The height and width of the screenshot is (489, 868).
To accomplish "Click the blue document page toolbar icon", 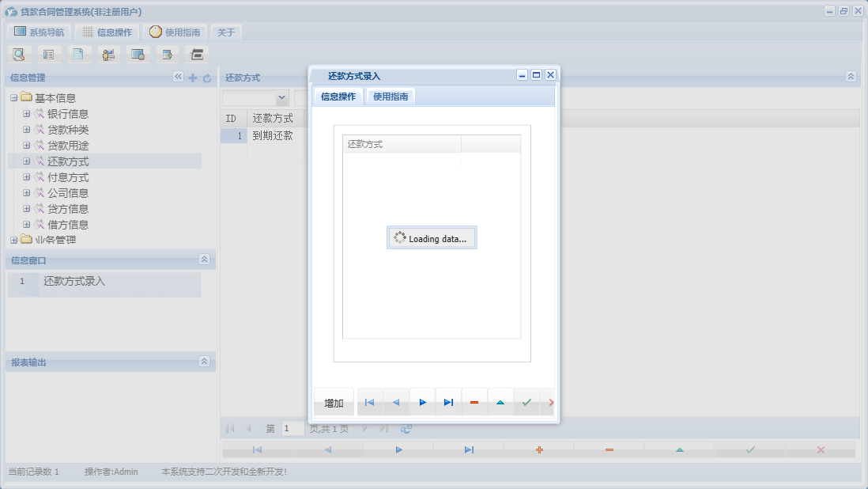I will point(78,55).
